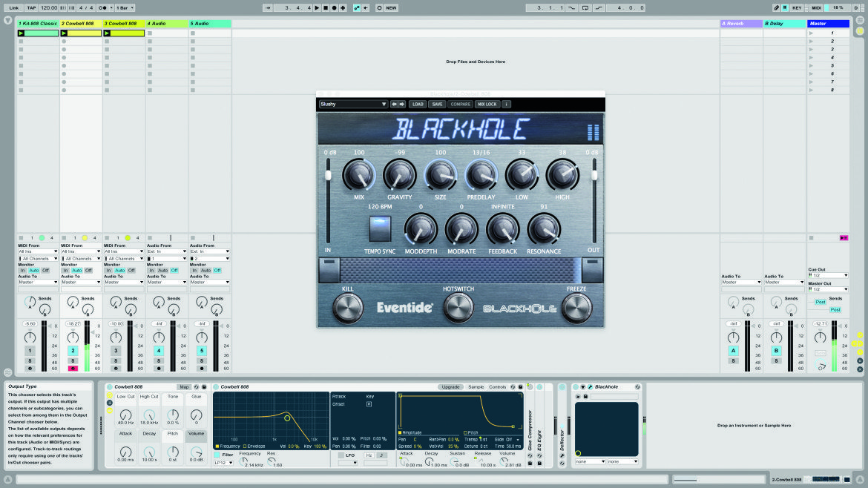Open Audio To dropdown on track 3
This screenshot has height=488, width=868.
(x=124, y=282)
